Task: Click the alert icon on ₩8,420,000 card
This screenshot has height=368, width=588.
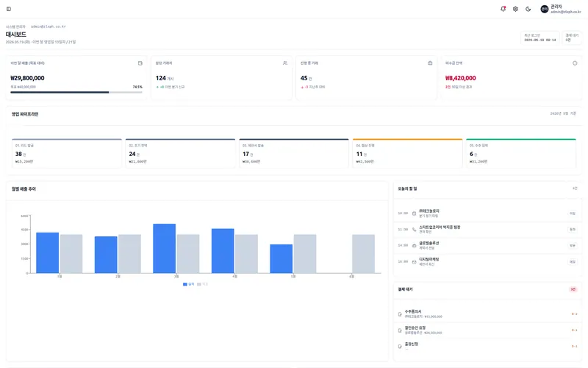Action: 575,63
